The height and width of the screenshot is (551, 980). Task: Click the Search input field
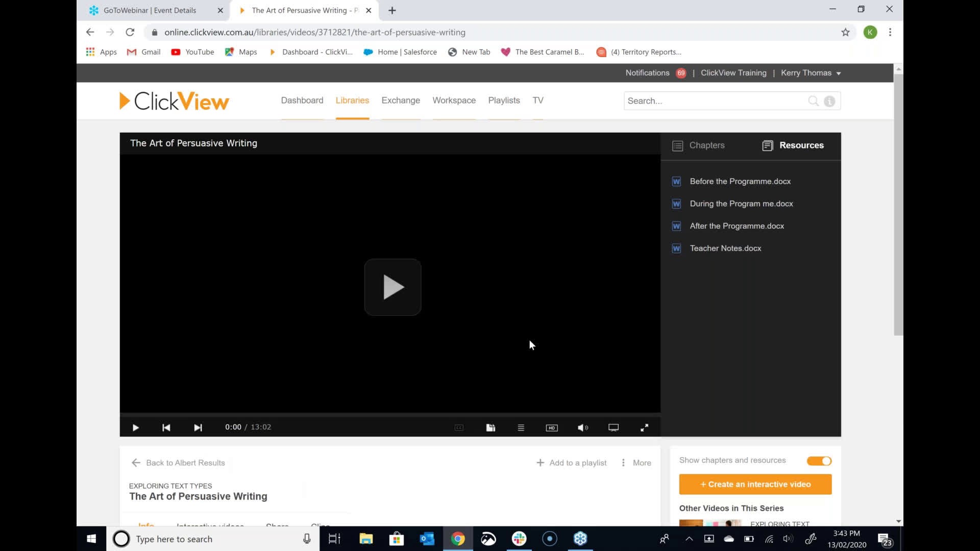[x=715, y=101]
